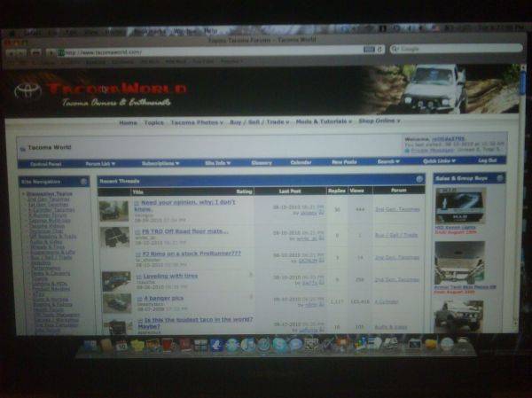
Task: Expand the Mods & Tutorials menu
Action: click(324, 121)
